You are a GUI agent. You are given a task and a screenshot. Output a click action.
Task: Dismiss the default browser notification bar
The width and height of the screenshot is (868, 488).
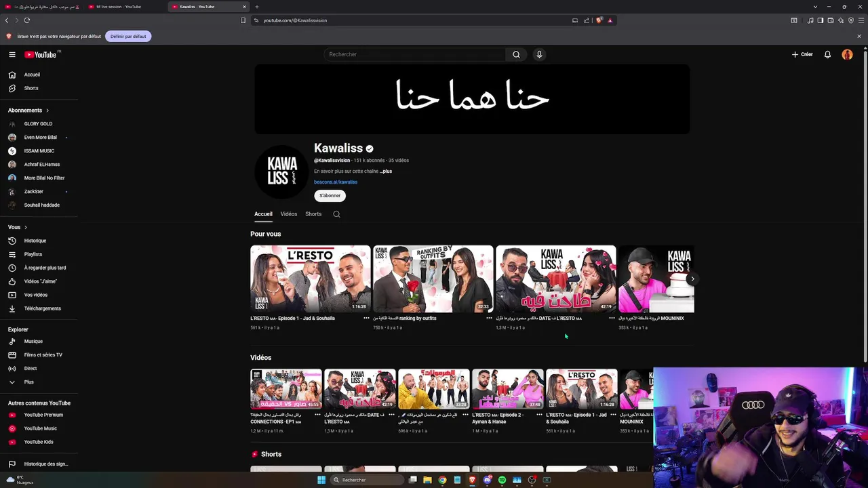[x=859, y=37]
